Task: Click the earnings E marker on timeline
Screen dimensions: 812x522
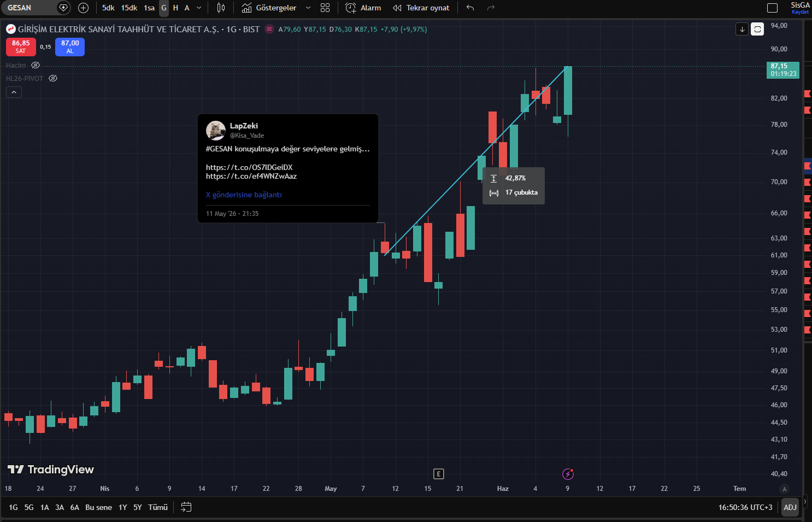Action: click(x=438, y=474)
